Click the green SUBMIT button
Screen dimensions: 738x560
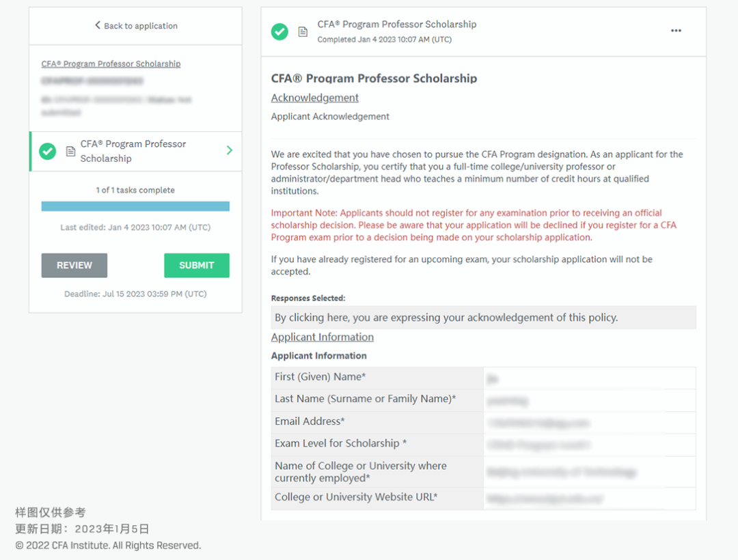[x=197, y=265]
